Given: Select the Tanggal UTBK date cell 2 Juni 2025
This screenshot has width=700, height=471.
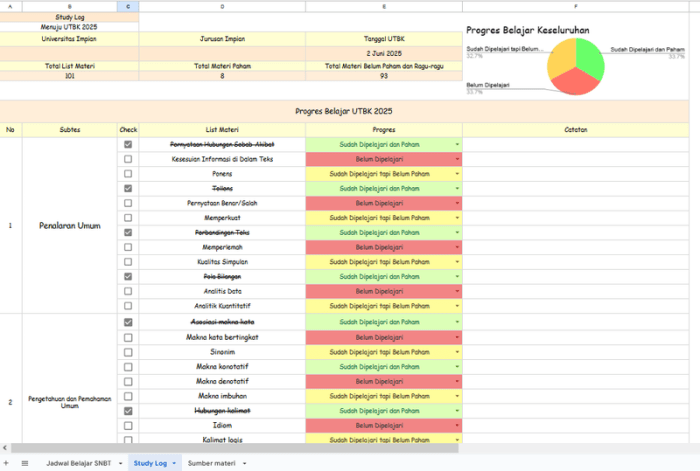Looking at the screenshot, I should [x=383, y=52].
